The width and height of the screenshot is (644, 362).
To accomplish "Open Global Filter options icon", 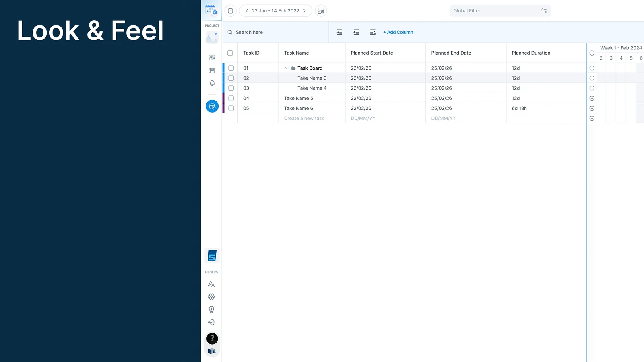I will coord(544,11).
